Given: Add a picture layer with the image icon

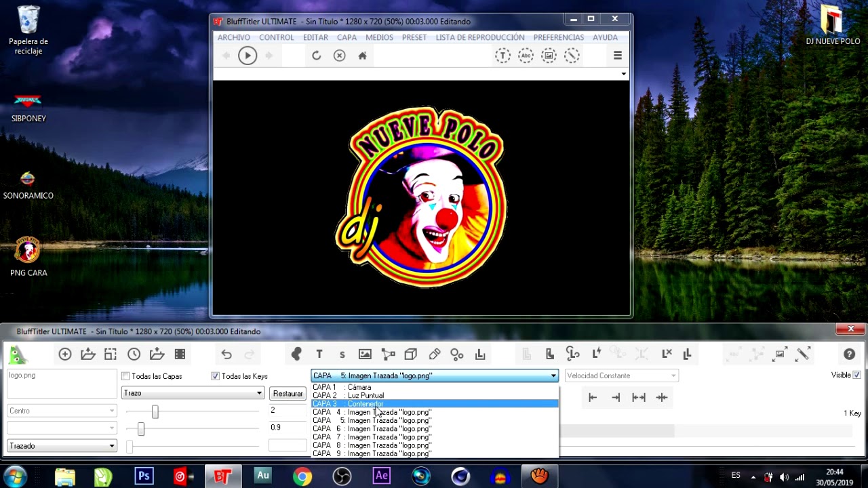Looking at the screenshot, I should click(x=365, y=354).
